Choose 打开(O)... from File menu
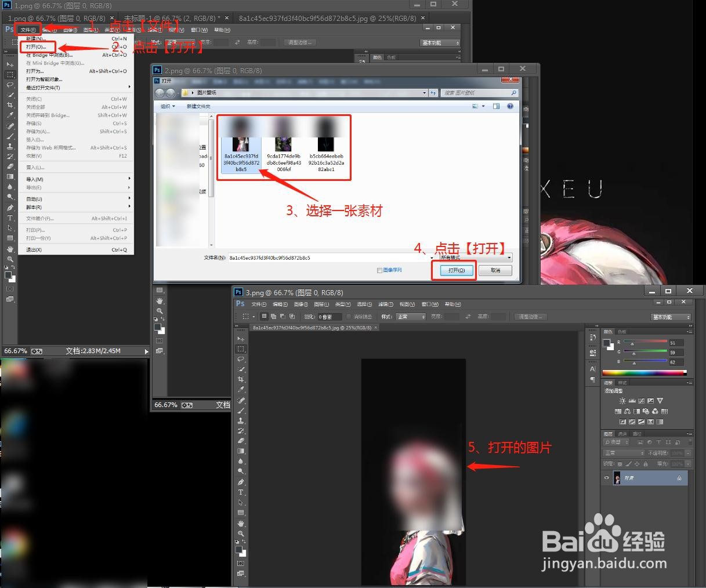Screen dimensions: 706x588 click(77, 47)
